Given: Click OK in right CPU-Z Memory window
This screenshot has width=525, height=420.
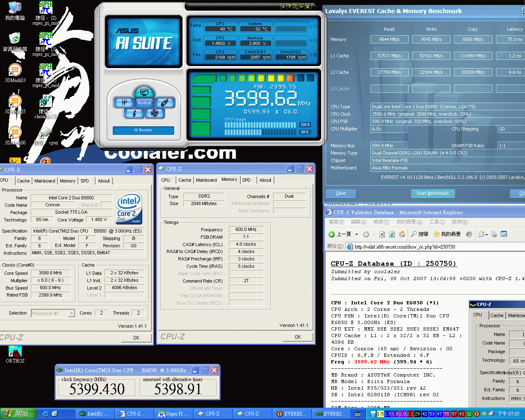Looking at the screenshot, I should pyautogui.click(x=298, y=337).
